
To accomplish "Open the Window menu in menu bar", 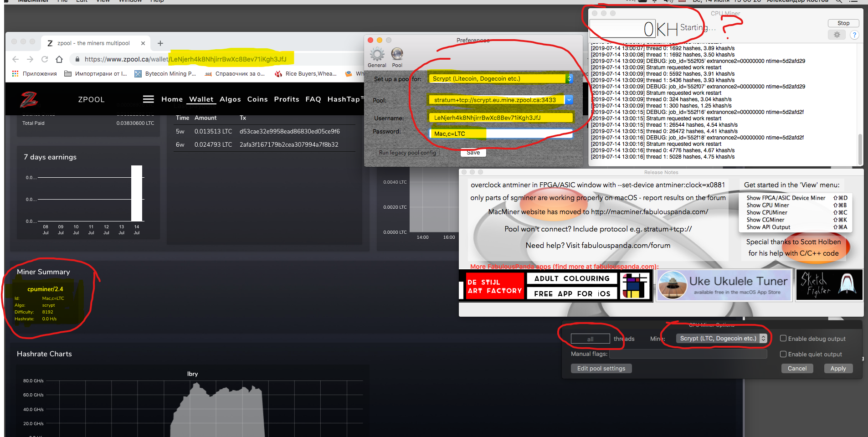I will (130, 1).
